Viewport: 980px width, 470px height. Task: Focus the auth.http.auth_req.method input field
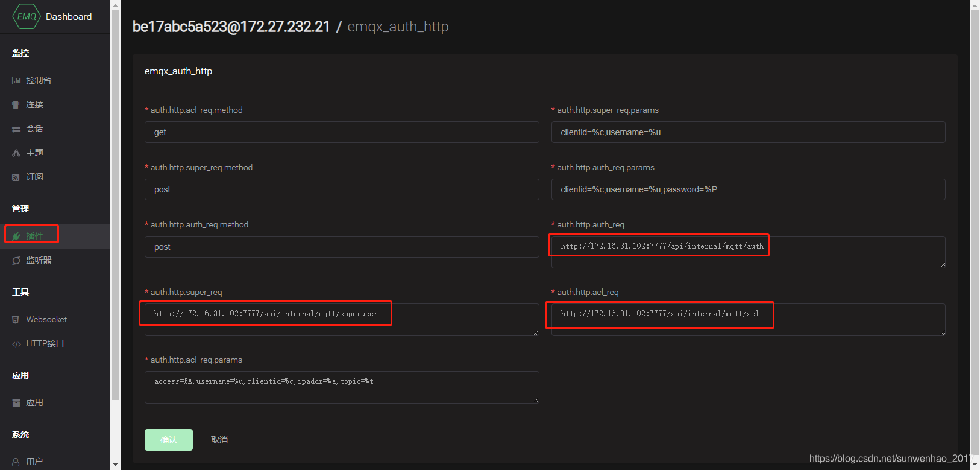pos(342,247)
